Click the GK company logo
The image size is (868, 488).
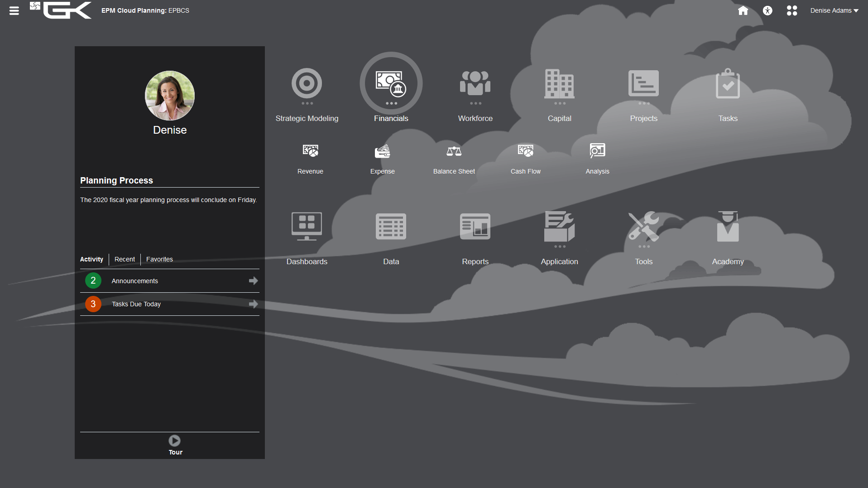(61, 10)
